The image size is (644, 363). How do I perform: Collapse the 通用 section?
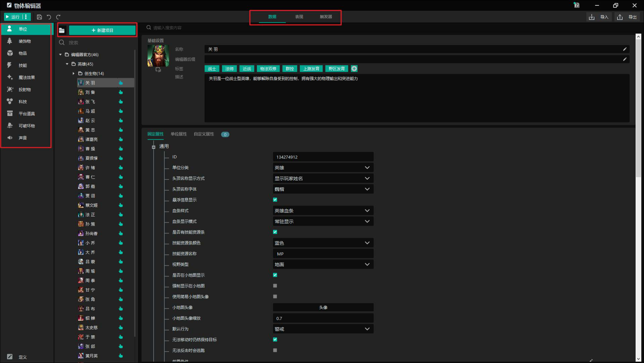tap(154, 147)
